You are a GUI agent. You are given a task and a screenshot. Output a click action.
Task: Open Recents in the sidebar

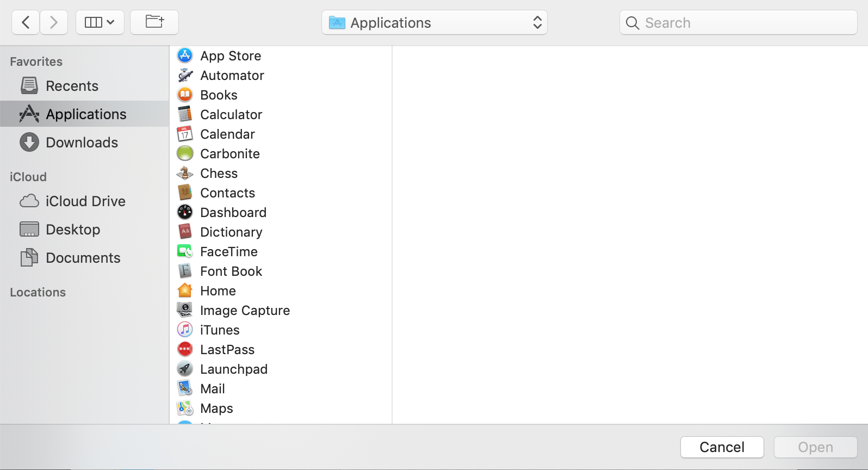72,86
